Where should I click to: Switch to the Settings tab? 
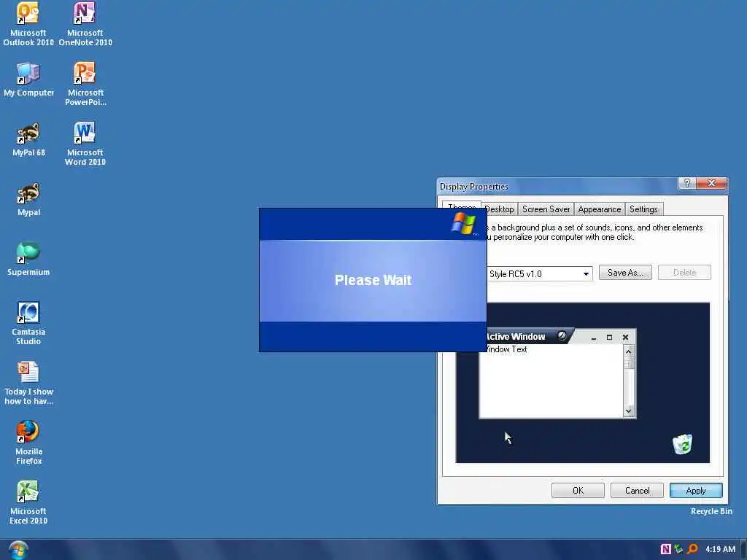point(643,209)
